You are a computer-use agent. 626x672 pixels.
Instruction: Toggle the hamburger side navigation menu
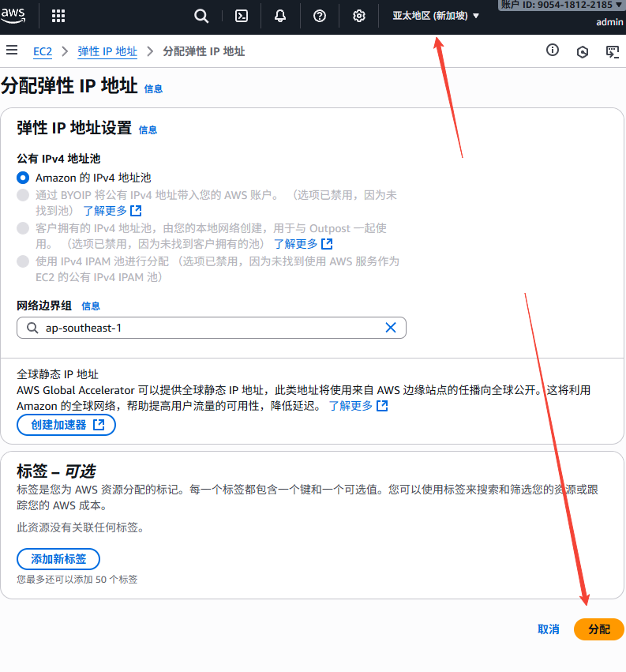pos(12,51)
